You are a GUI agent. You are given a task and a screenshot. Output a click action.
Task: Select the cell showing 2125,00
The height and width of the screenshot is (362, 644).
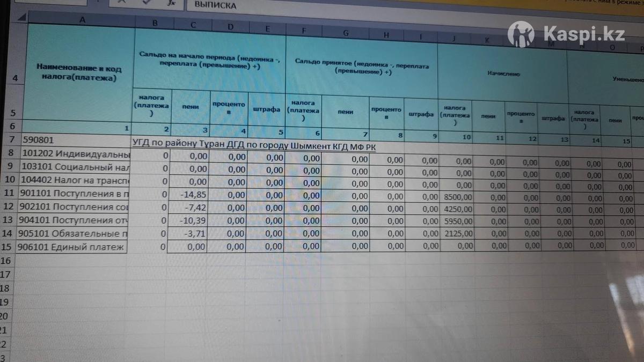click(x=456, y=233)
